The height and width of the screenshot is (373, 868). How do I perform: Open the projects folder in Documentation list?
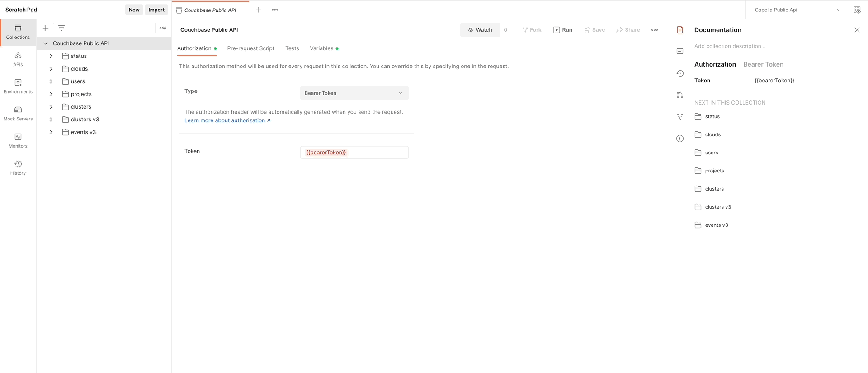tap(709, 171)
